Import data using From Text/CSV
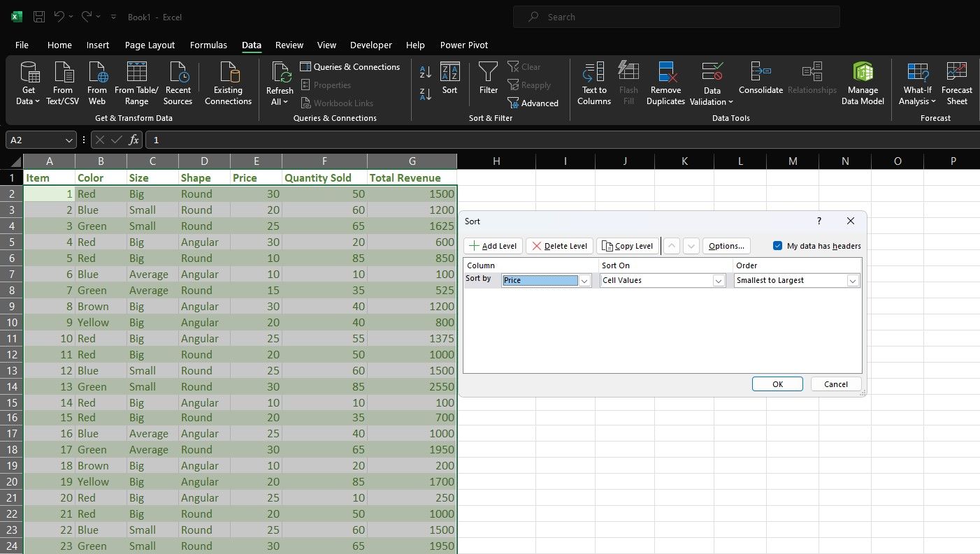Image resolution: width=980 pixels, height=554 pixels. point(63,82)
